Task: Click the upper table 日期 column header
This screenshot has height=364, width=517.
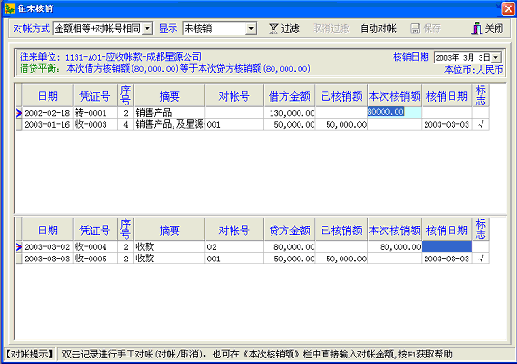Action: [48, 96]
